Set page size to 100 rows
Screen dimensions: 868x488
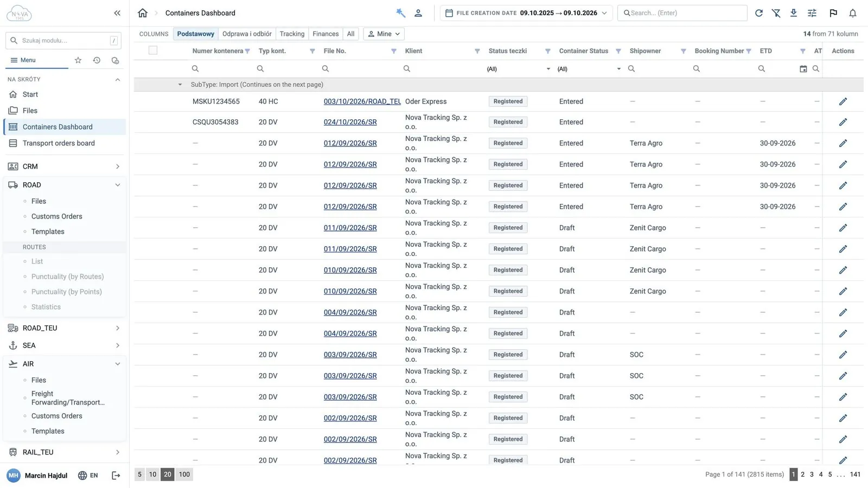(184, 474)
